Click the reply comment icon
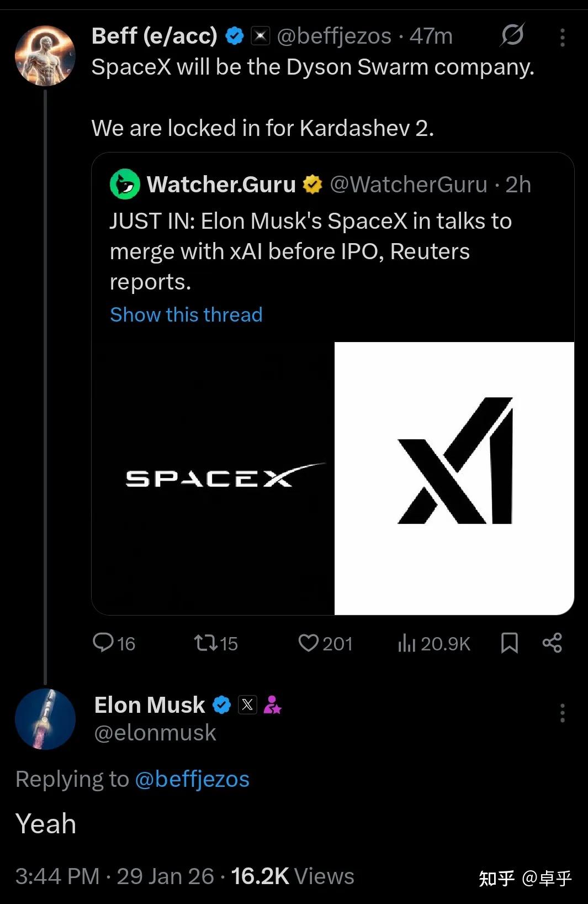The width and height of the screenshot is (588, 904). (103, 643)
